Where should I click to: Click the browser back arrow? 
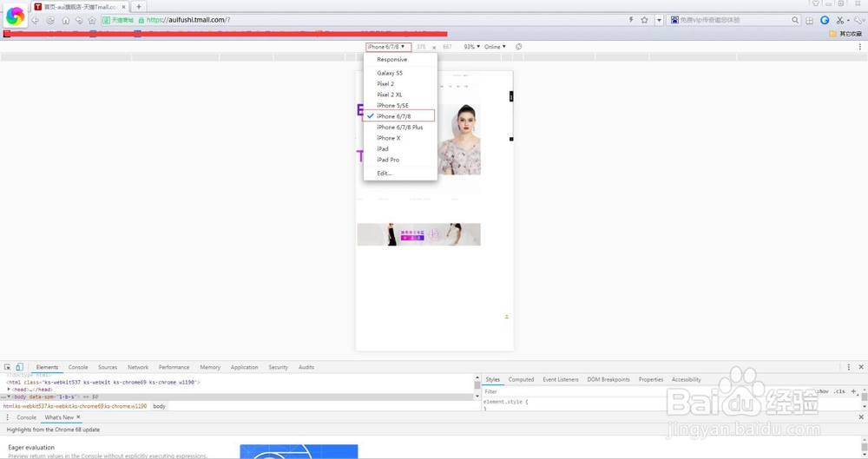pyautogui.click(x=36, y=21)
